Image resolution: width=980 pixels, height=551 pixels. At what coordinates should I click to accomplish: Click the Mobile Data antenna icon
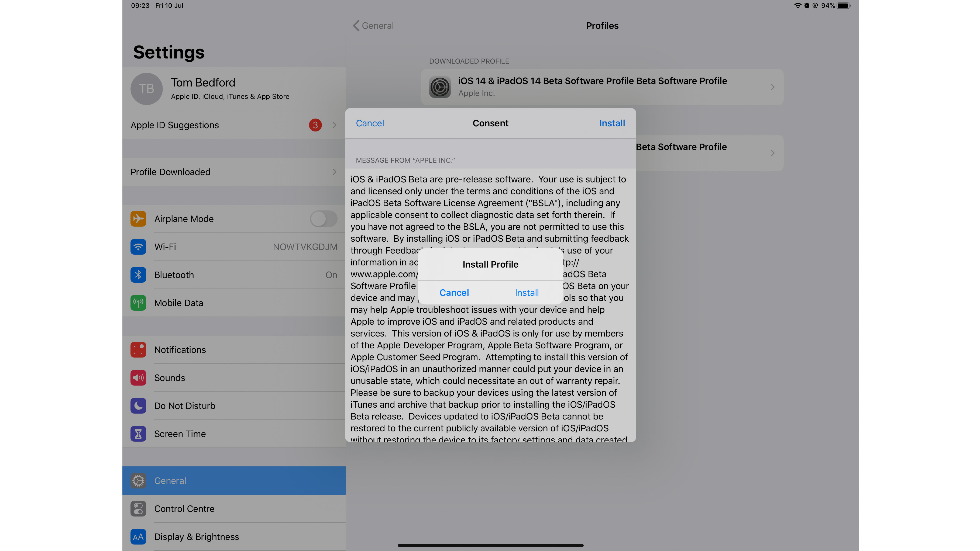click(x=138, y=303)
